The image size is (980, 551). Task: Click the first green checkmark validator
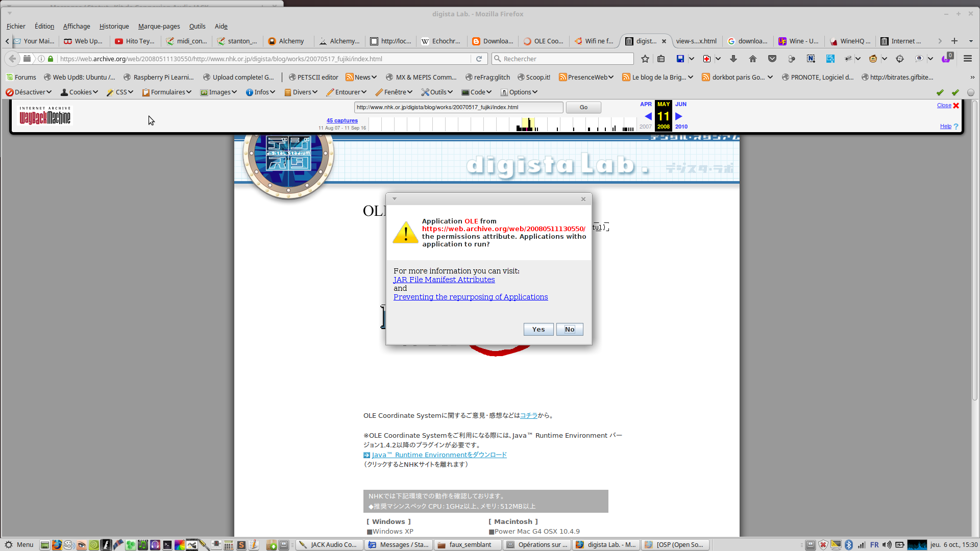pyautogui.click(x=940, y=92)
